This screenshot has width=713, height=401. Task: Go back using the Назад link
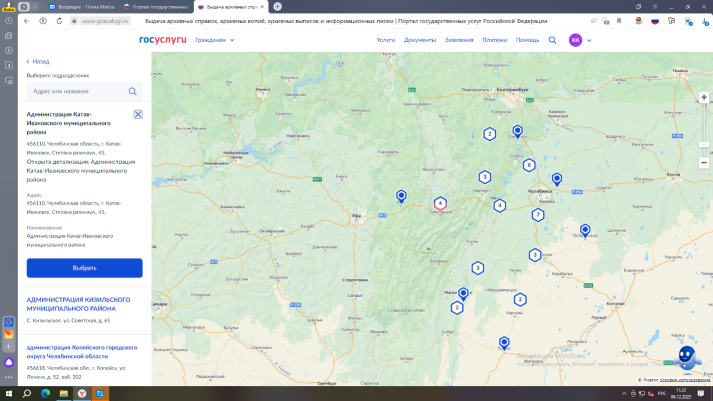point(37,61)
